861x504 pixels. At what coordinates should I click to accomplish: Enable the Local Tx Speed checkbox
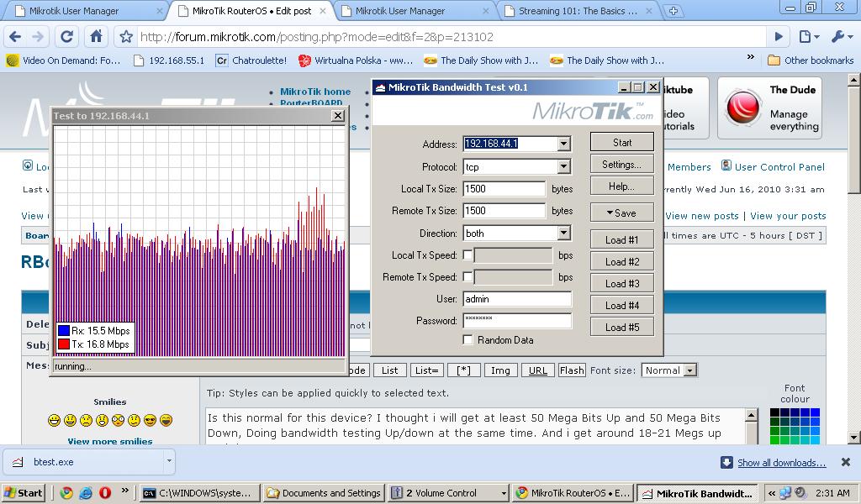pyautogui.click(x=467, y=255)
